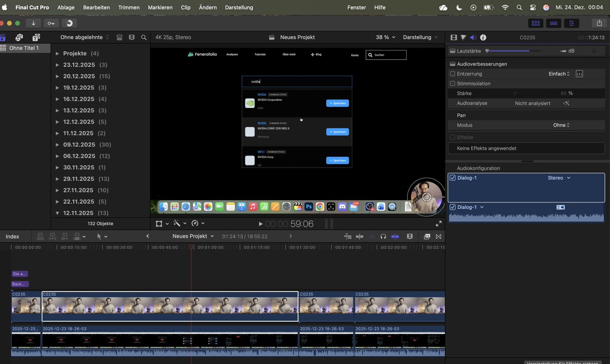Open Effects browser icon in timeline

427,237
